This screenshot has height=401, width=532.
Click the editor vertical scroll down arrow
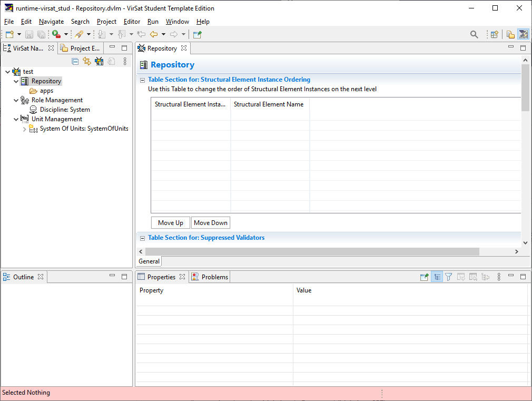coord(525,243)
